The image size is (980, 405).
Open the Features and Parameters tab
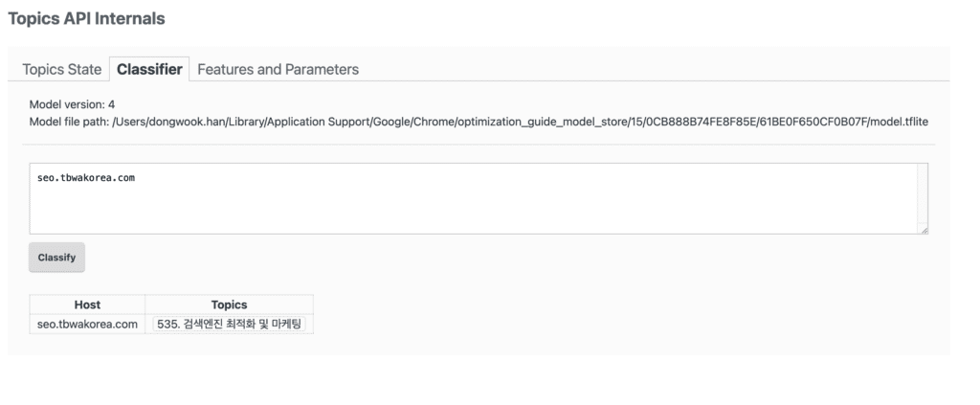[278, 69]
